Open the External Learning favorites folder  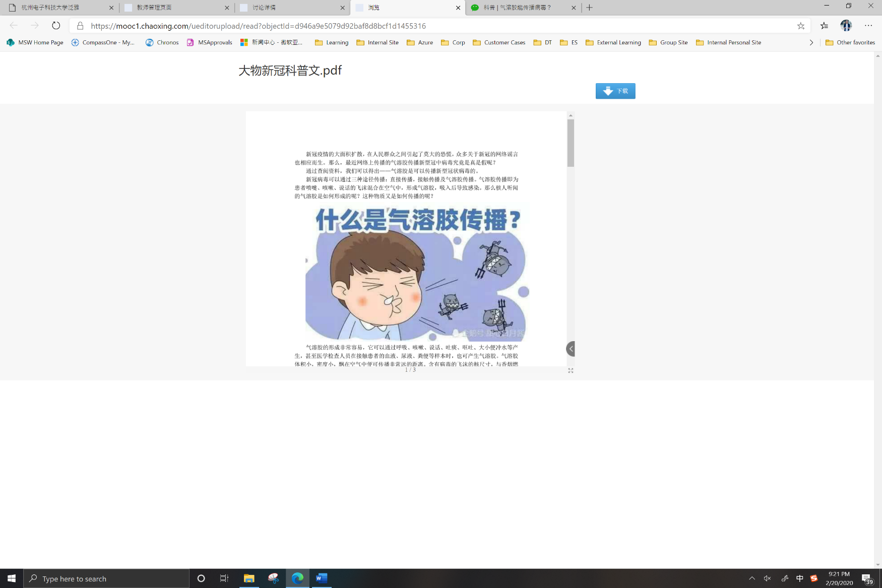[613, 42]
